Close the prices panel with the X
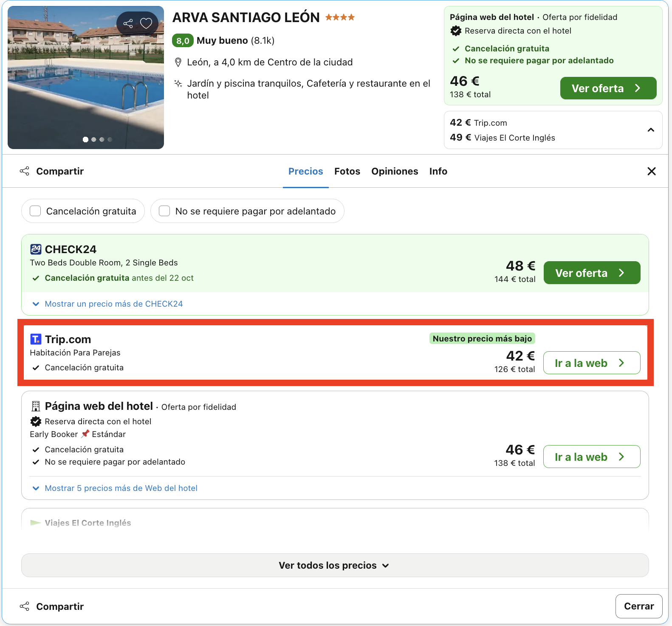 pos(652,171)
